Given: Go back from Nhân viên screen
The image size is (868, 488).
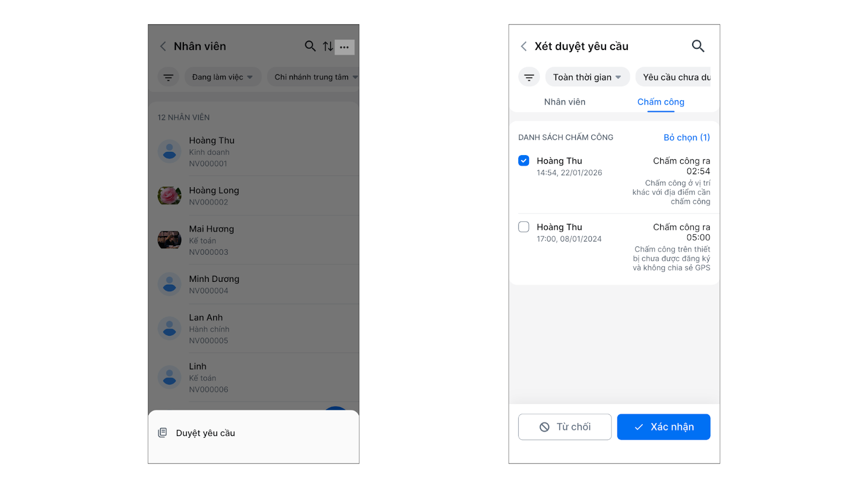Looking at the screenshot, I should (x=163, y=47).
